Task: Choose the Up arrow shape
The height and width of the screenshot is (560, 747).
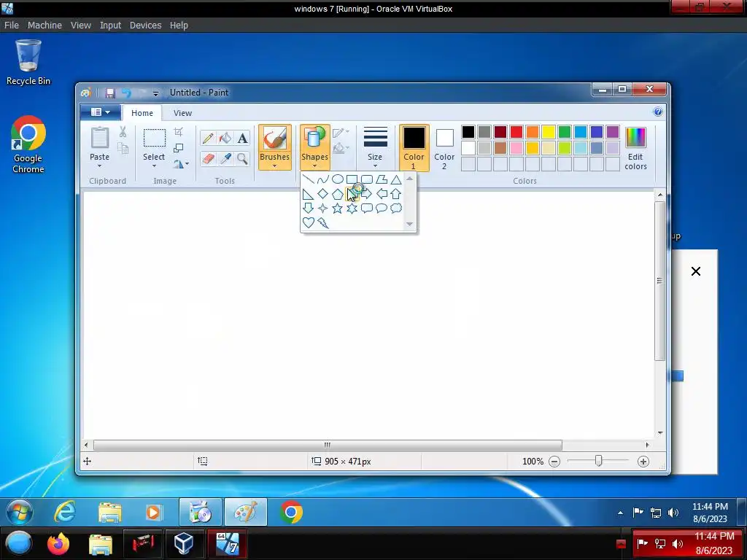Action: point(396,194)
